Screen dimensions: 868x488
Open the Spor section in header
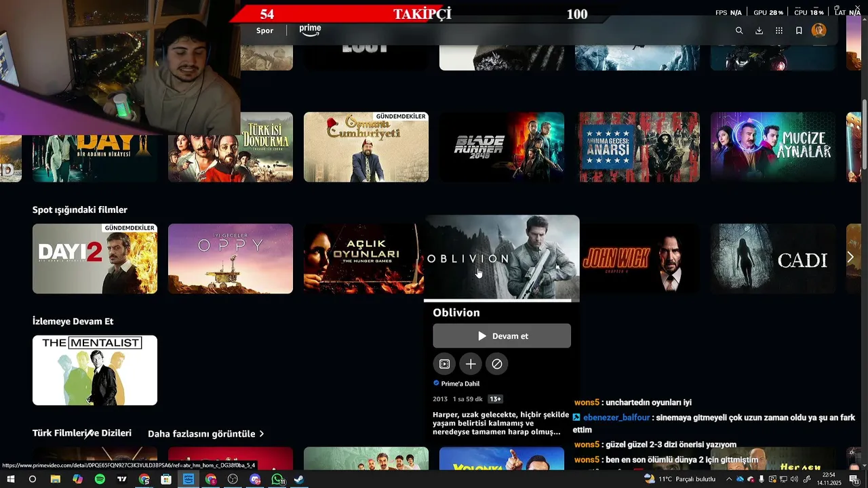[265, 30]
